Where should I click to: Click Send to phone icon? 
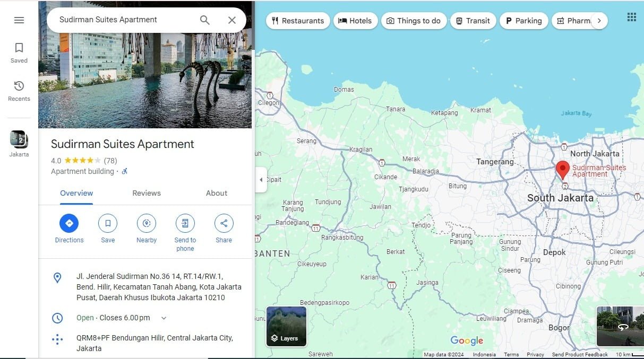point(185,223)
